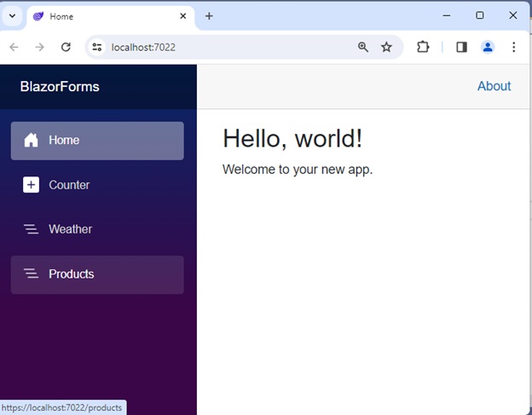The width and height of the screenshot is (532, 415).
Task: Click the Products list icon in sidebar
Action: tap(32, 274)
